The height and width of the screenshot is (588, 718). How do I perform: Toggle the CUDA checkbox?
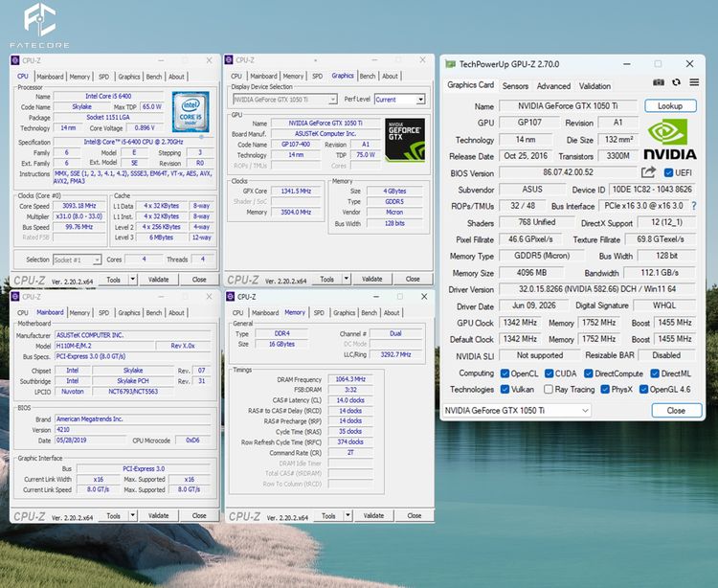pyautogui.click(x=550, y=373)
